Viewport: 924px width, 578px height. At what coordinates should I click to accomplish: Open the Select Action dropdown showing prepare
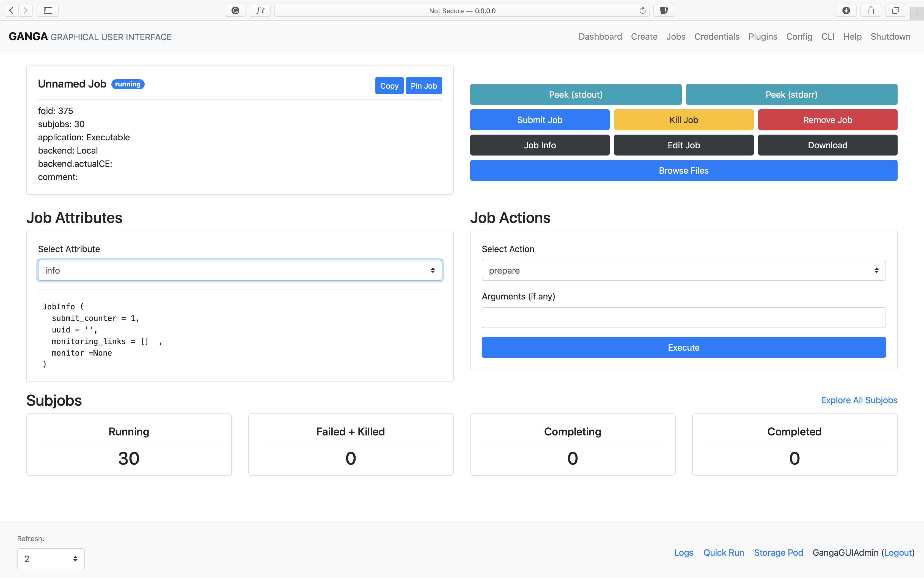(683, 270)
